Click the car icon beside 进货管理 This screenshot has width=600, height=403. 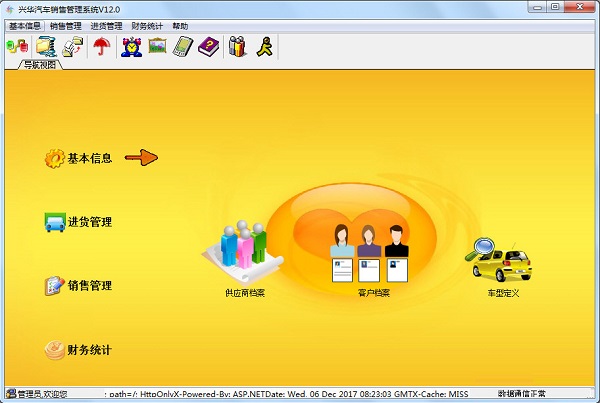pos(55,222)
